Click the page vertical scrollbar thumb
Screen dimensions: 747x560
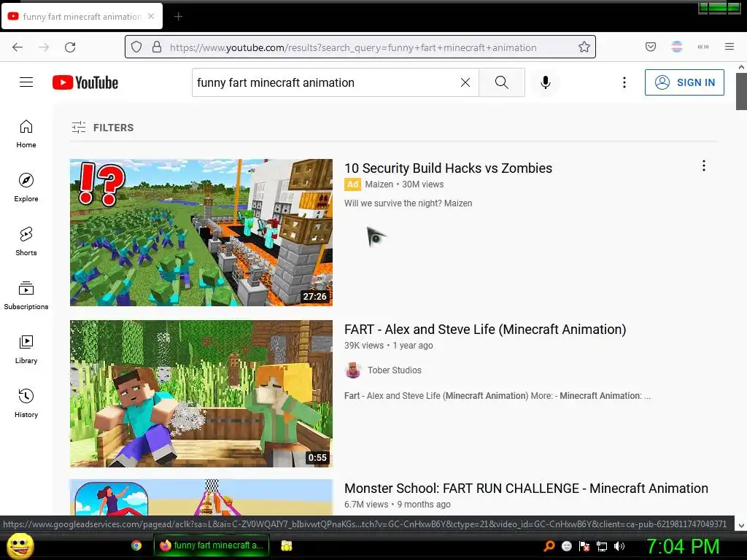pos(741,91)
